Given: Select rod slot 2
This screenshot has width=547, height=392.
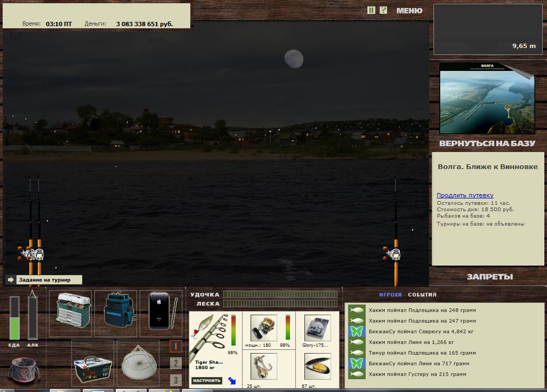Looking at the screenshot, I should pyautogui.click(x=176, y=363).
